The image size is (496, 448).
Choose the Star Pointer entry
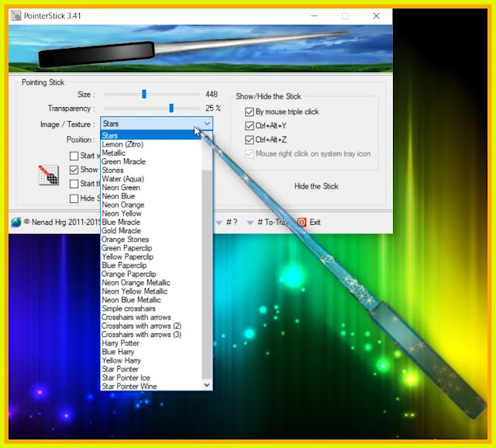click(151, 369)
